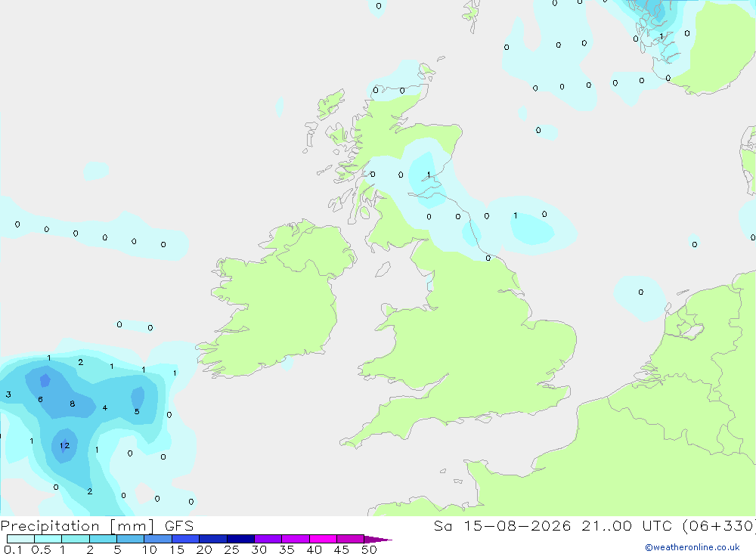The width and height of the screenshot is (756, 554).
Task: Click the 4 mm value on map
Action: (105, 408)
